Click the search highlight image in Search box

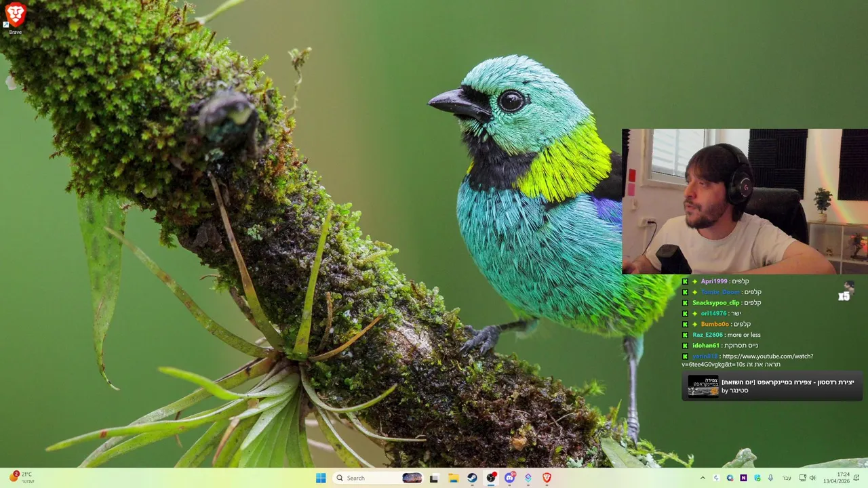pos(412,478)
